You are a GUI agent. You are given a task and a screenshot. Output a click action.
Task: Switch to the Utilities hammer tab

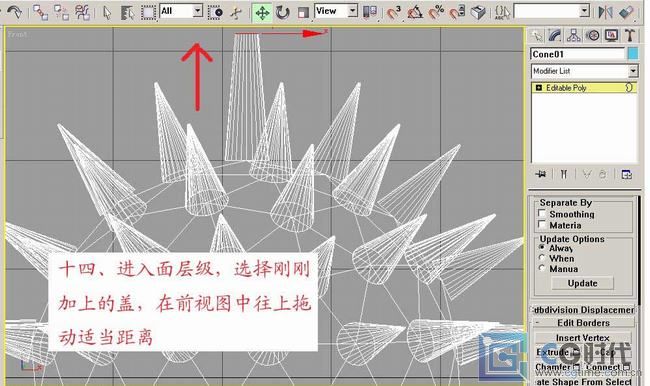pos(630,36)
